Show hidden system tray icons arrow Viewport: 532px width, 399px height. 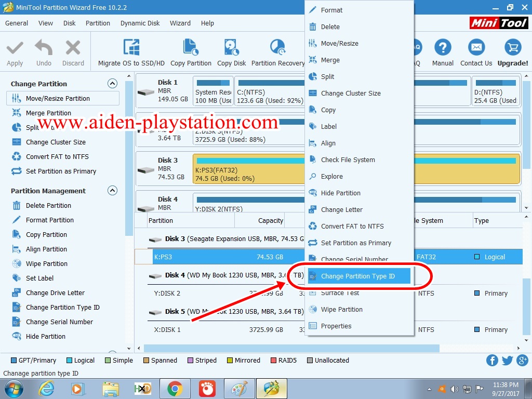[x=429, y=389]
